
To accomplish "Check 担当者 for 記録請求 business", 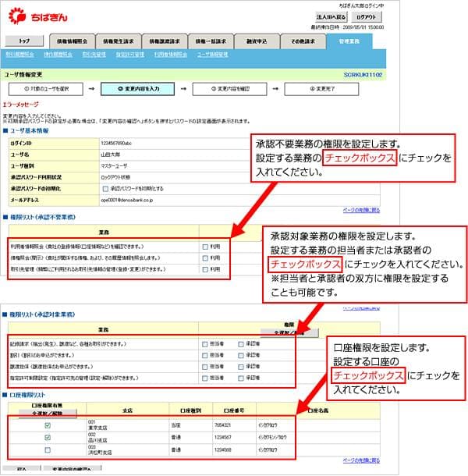I will point(204,343).
